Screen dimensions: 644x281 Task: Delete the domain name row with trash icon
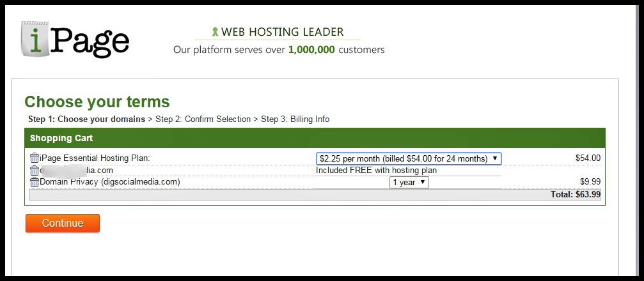[35, 170]
